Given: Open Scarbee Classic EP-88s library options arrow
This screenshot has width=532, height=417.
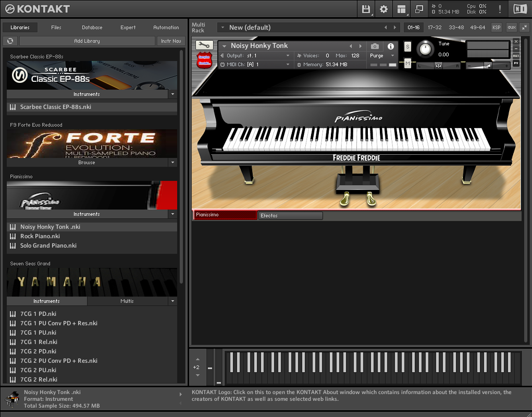Looking at the screenshot, I should click(172, 94).
